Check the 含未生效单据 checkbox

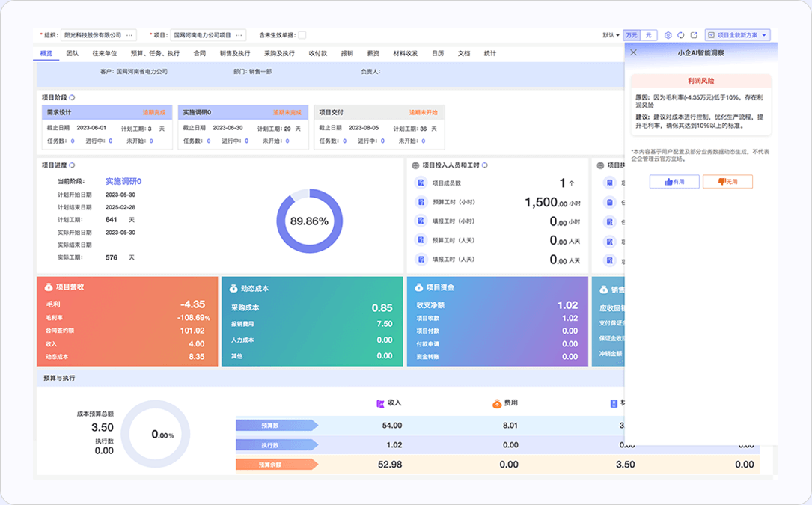[x=302, y=35]
